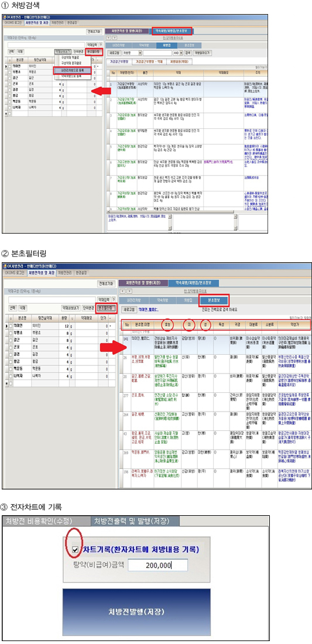Check the 나복자 row checkbox in step ② list

click(11, 378)
